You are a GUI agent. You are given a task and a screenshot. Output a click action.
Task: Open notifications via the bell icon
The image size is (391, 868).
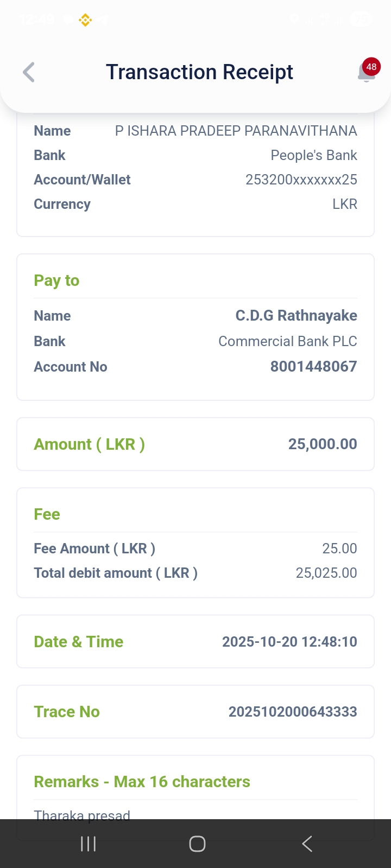click(367, 72)
